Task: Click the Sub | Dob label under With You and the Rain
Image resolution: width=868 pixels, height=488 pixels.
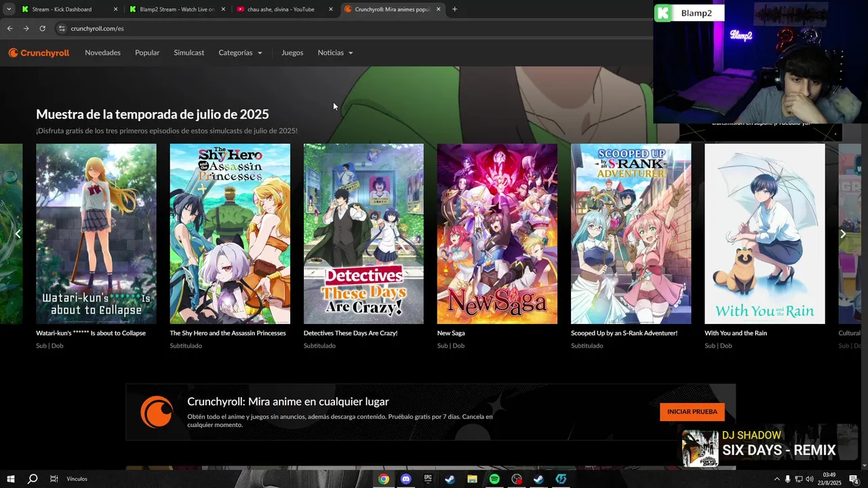Action: click(718, 346)
